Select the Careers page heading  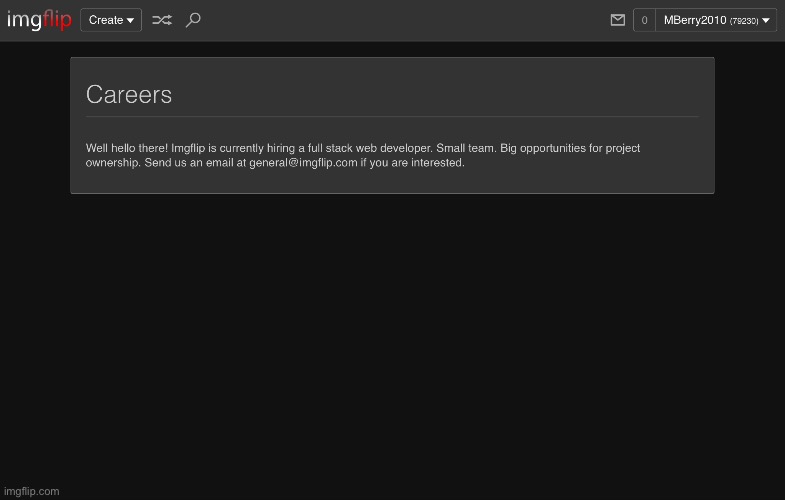click(x=129, y=94)
